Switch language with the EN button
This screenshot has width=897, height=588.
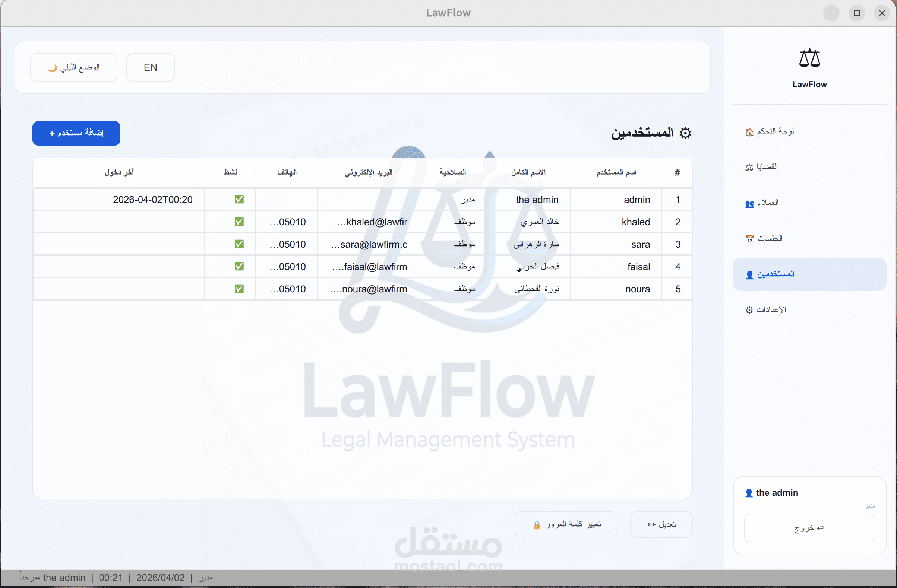coord(151,67)
